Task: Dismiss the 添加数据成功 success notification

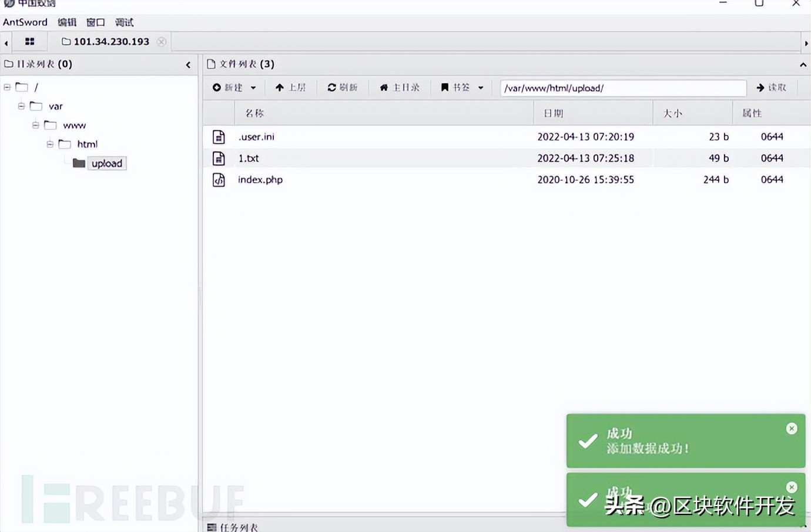Action: click(792, 428)
